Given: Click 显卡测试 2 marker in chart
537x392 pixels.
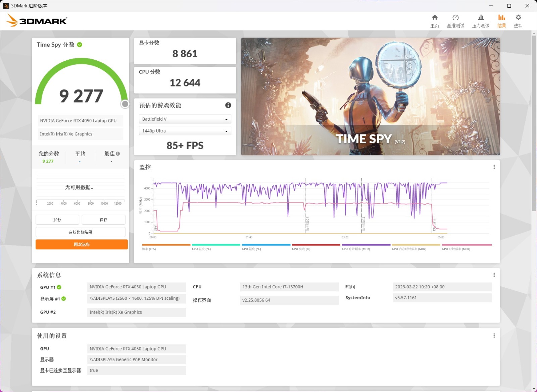Looking at the screenshot, I should [x=363, y=224].
